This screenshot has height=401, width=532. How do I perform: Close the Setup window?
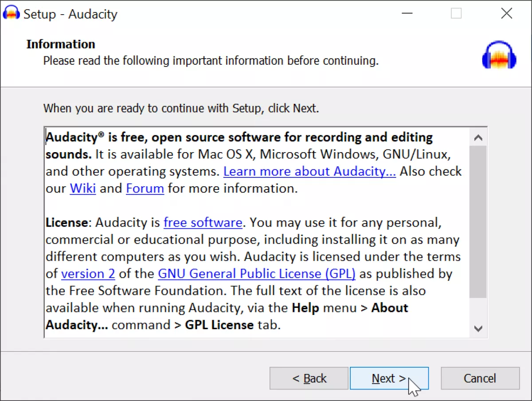(x=507, y=13)
